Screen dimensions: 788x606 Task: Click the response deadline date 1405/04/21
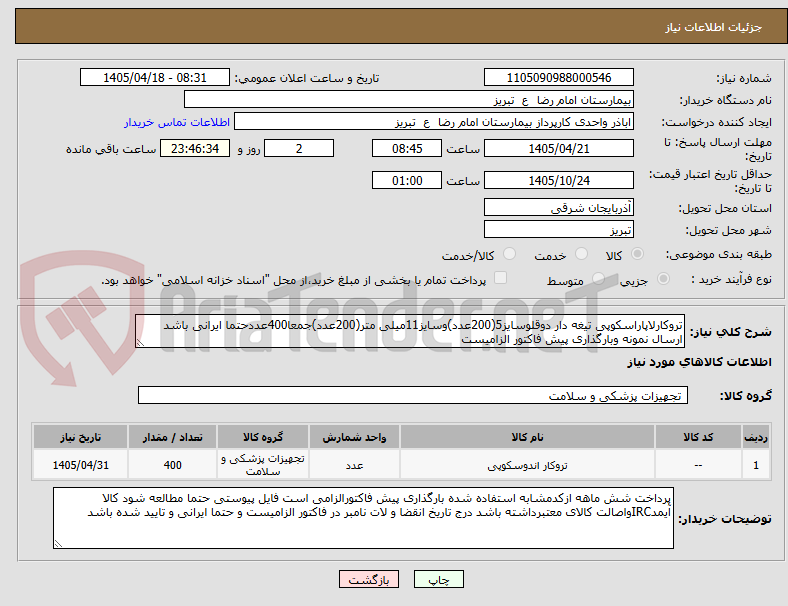558,148
